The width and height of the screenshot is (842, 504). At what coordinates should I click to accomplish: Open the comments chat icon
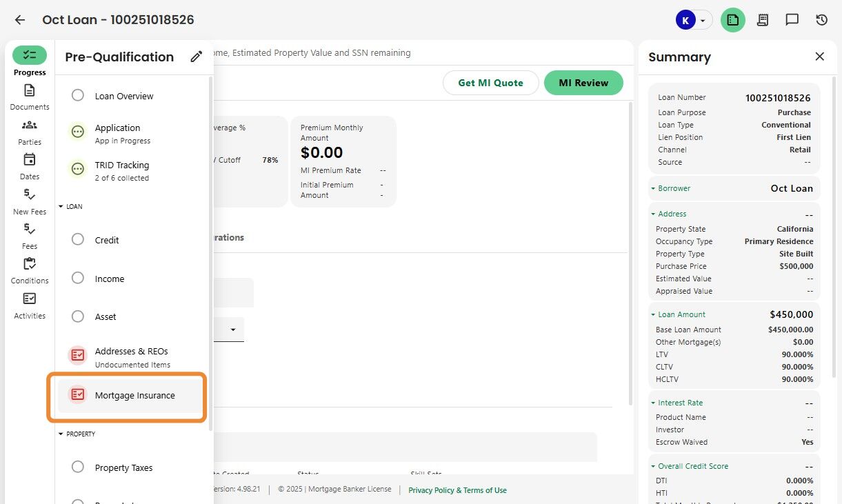coord(792,20)
